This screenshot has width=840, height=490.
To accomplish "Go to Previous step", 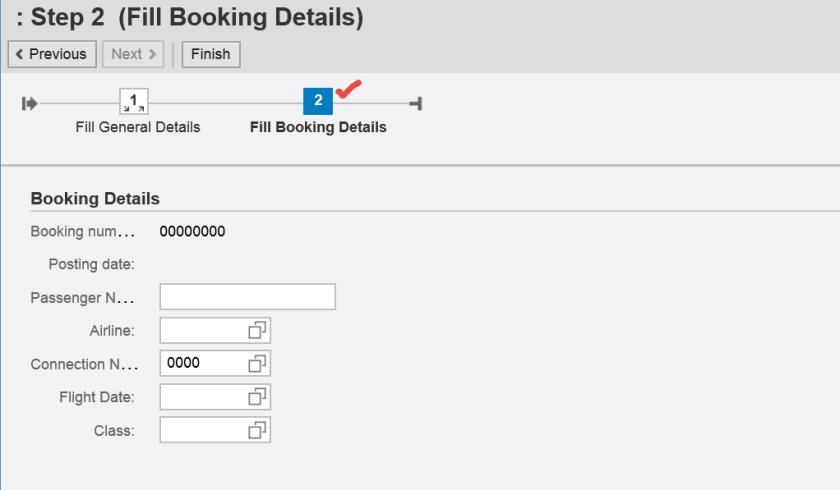I will [x=52, y=54].
